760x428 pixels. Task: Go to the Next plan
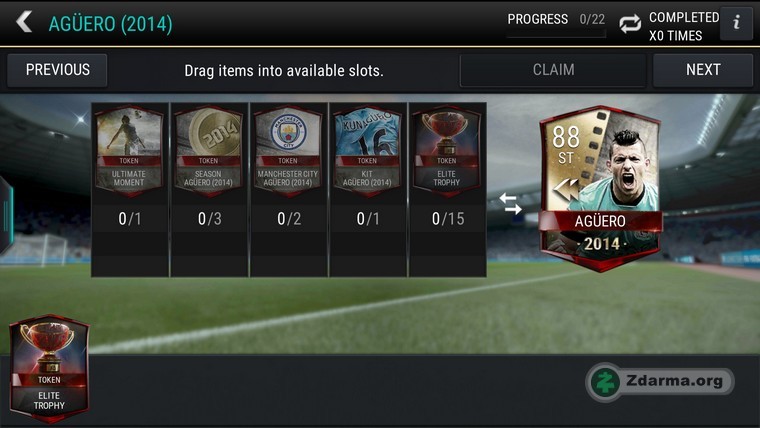pos(703,70)
